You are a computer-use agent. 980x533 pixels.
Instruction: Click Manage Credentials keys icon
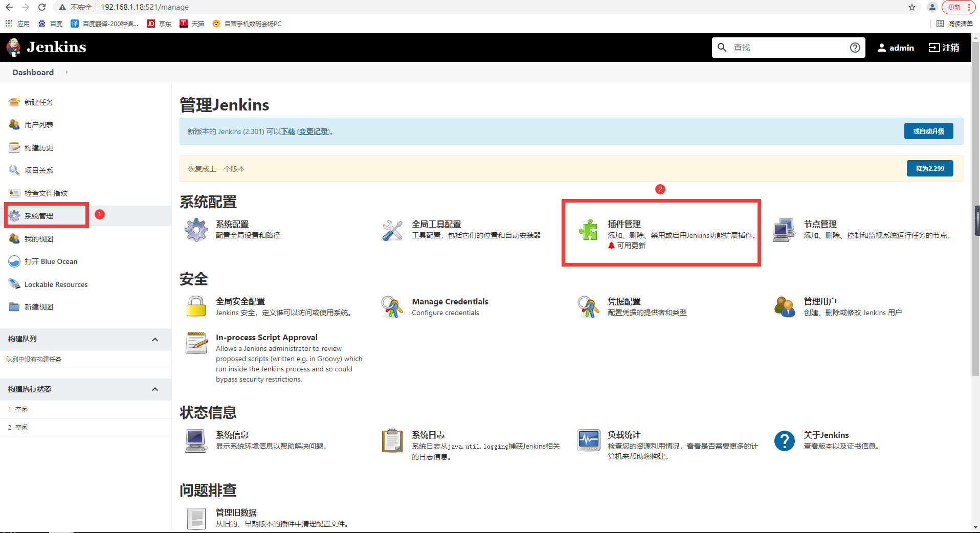(x=392, y=307)
